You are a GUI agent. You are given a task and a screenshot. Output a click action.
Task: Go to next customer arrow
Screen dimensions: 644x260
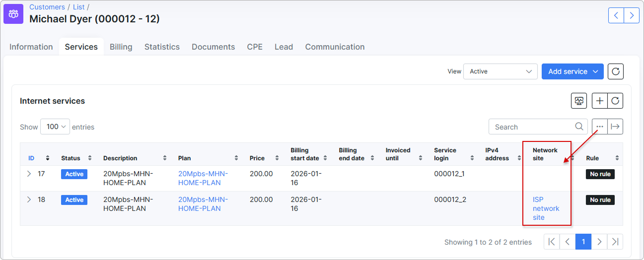632,15
